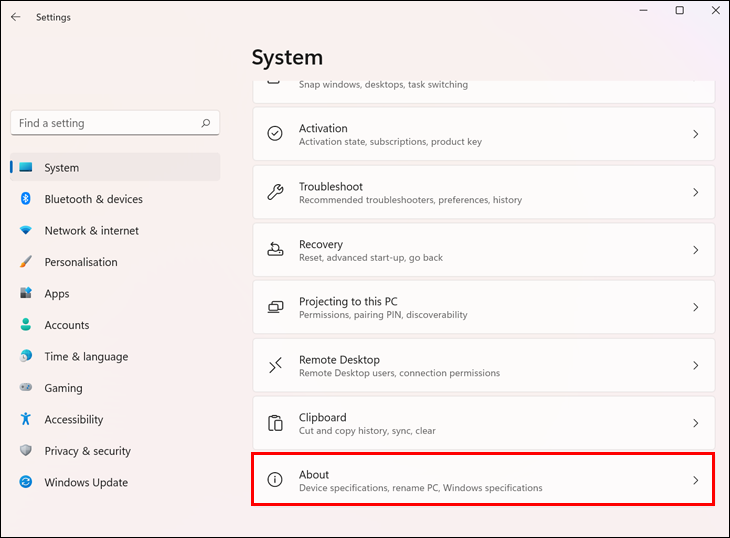This screenshot has height=538, width=730.
Task: Click the Clipboard icon
Action: 275,423
